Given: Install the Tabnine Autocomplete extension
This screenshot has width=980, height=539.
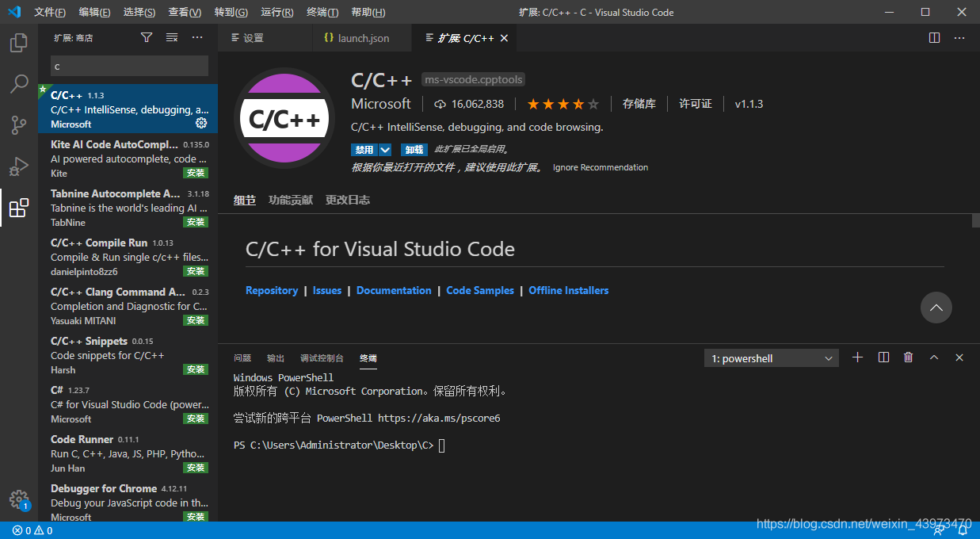Looking at the screenshot, I should 196,222.
